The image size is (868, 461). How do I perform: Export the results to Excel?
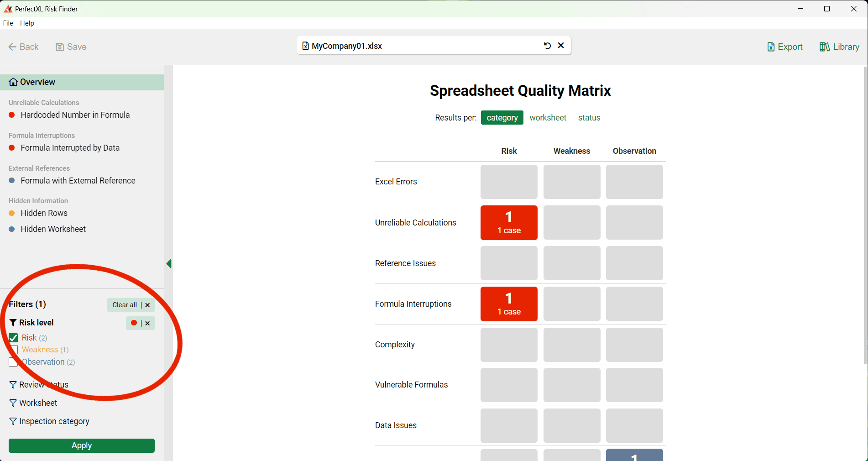coord(784,47)
